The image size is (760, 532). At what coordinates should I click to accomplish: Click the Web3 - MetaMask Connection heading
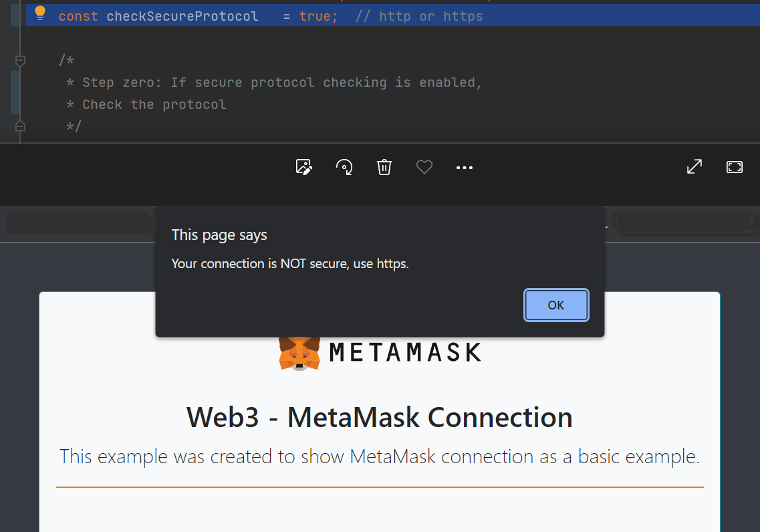tap(380, 417)
